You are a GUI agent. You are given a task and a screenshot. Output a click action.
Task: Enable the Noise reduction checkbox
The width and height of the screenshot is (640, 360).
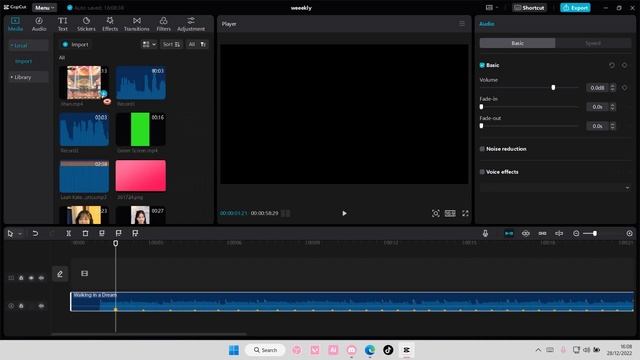click(482, 149)
